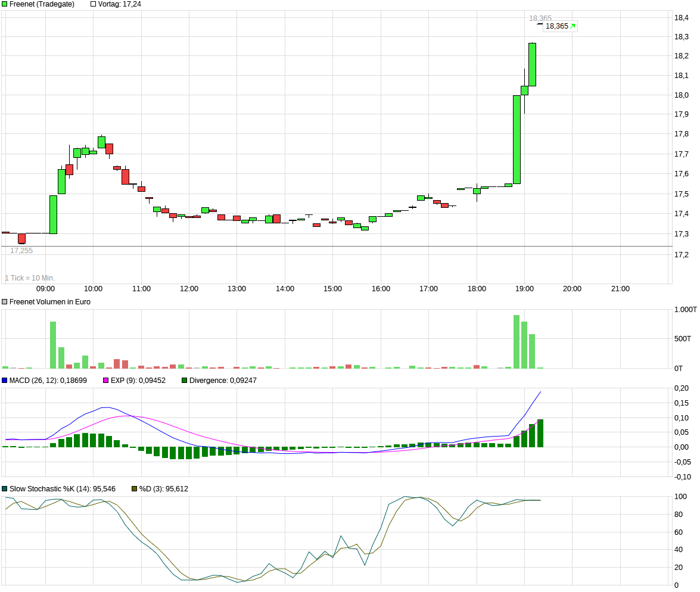
Task: Click the blue MACD legend square
Action: pos(5,381)
